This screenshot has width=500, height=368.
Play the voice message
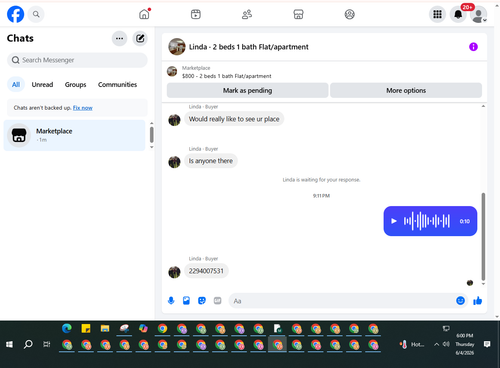394,221
